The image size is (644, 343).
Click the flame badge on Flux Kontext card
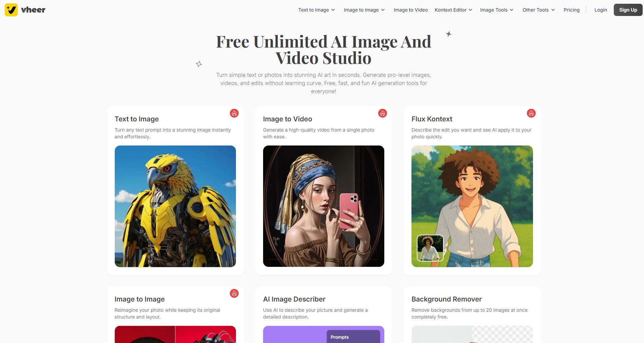point(531,113)
